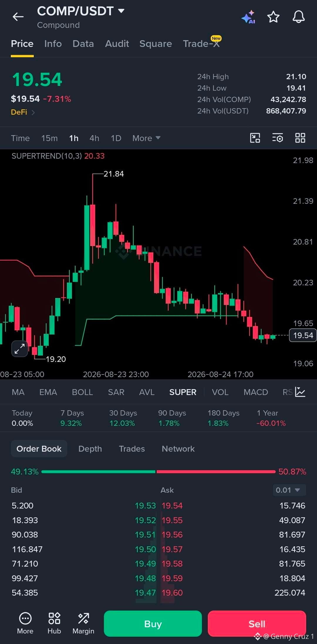The width and height of the screenshot is (317, 644).
Task: Select ask price 19.57
Action: point(172,549)
